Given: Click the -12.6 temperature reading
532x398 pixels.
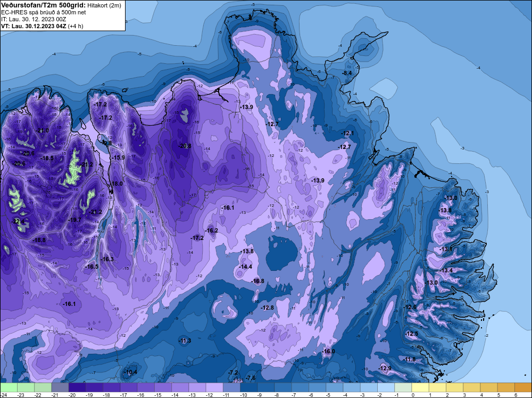Looking at the screenshot, I should click(410, 307).
